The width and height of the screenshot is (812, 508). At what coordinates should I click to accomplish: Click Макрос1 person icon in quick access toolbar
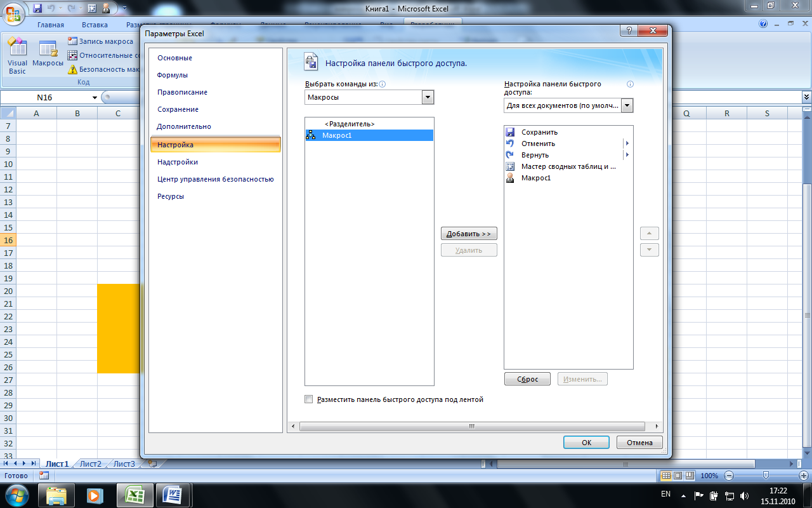(x=106, y=9)
